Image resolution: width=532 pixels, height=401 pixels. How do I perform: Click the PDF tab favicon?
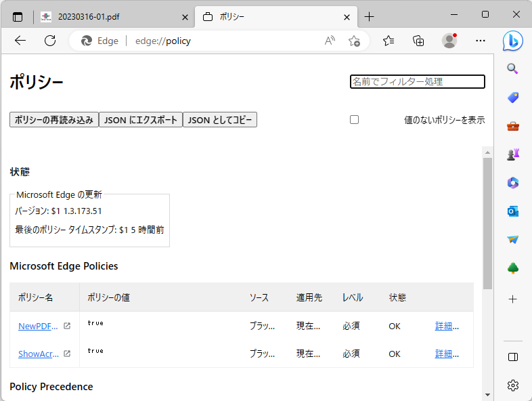[x=46, y=17]
